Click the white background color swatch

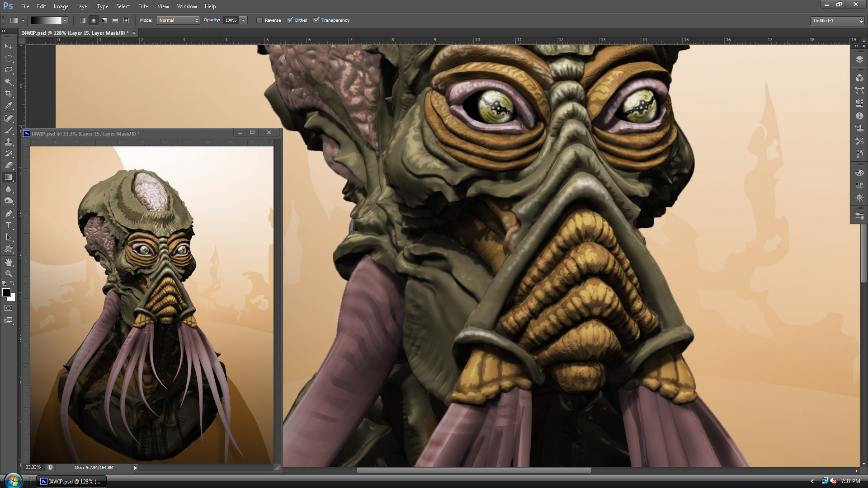pos(13,298)
